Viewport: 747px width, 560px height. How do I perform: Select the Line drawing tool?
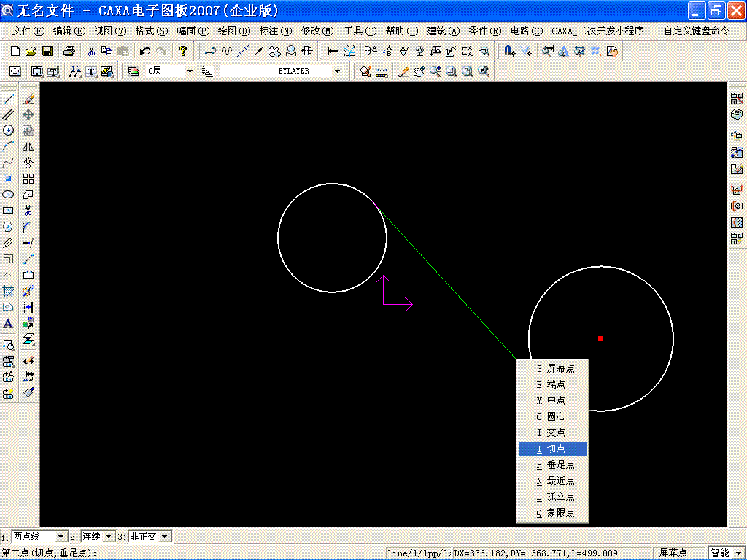[x=8, y=98]
